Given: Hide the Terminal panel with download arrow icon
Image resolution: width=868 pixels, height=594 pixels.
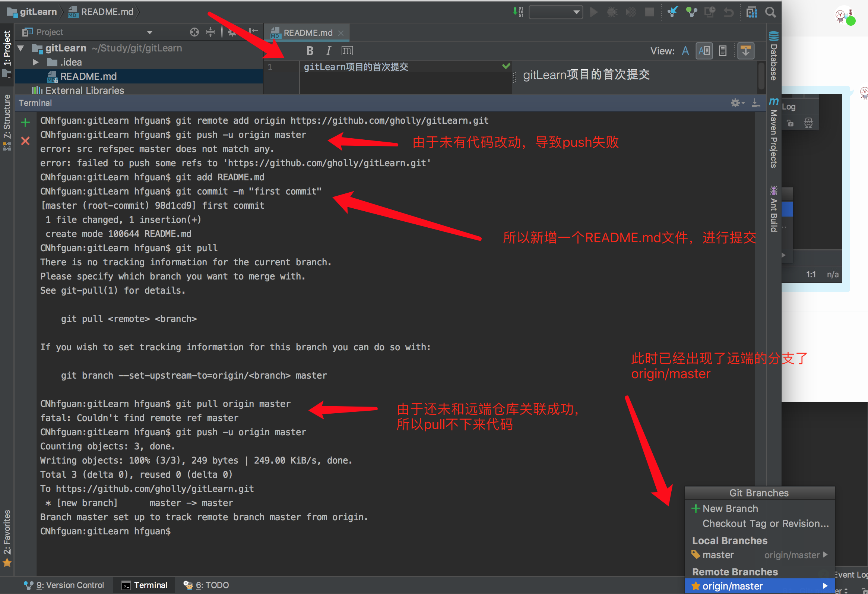Looking at the screenshot, I should pyautogui.click(x=756, y=103).
